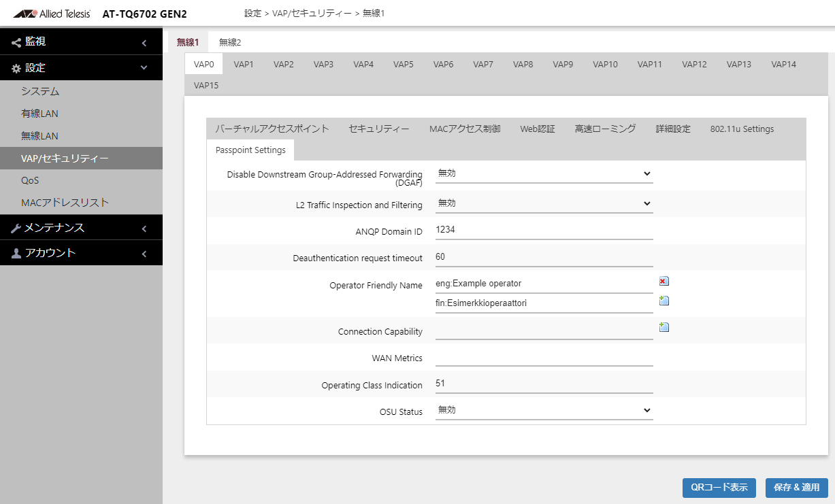This screenshot has width=835, height=504.
Task: Click the QRコード表示 button
Action: point(719,488)
